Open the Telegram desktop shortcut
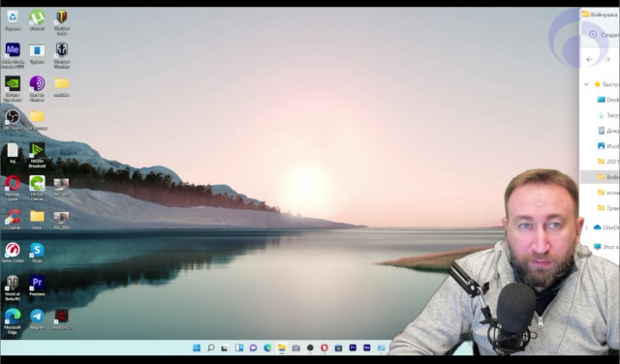 tap(37, 318)
